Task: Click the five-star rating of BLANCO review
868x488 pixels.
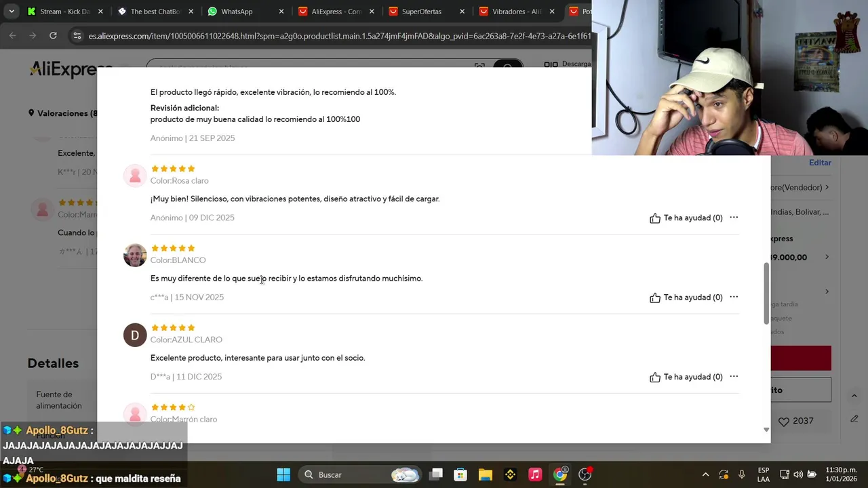Action: (x=173, y=248)
